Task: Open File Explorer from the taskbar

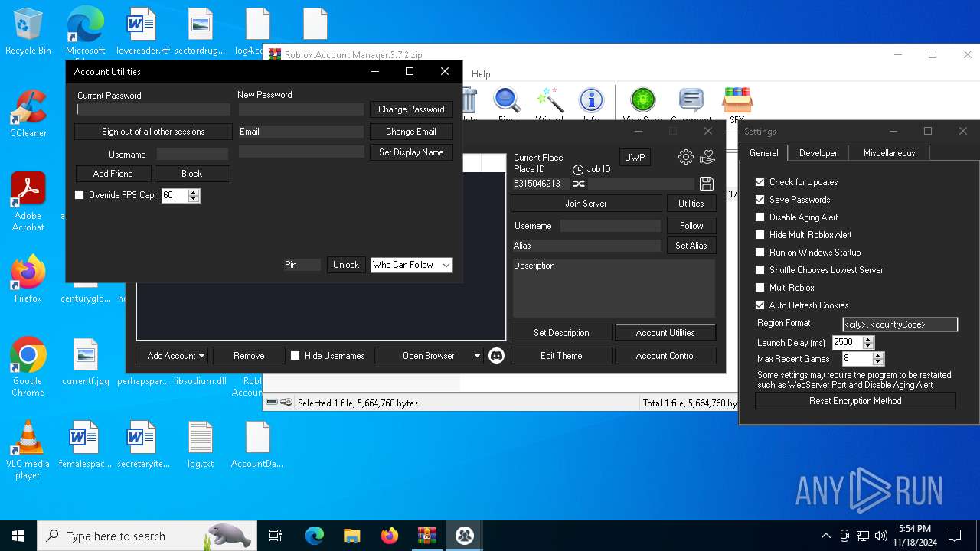Action: click(x=352, y=536)
